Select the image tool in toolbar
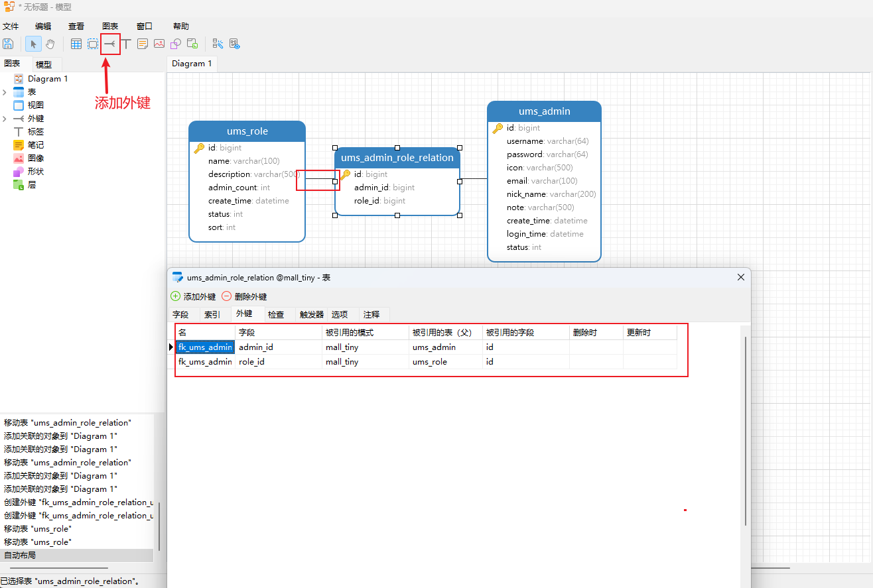Screen dimensions: 873x588 (x=159, y=44)
